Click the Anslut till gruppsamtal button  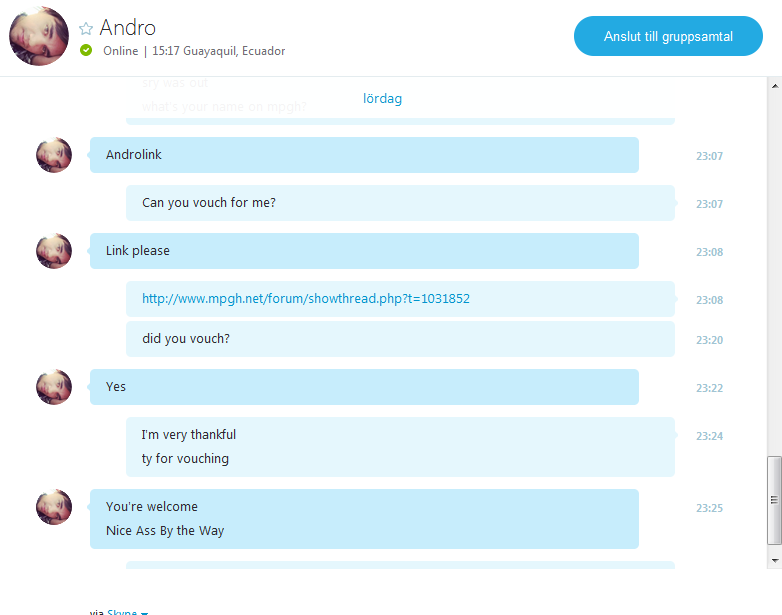[668, 36]
